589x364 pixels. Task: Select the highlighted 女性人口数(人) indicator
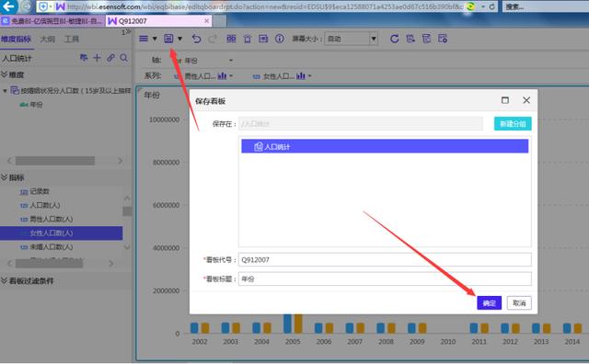(x=62, y=233)
